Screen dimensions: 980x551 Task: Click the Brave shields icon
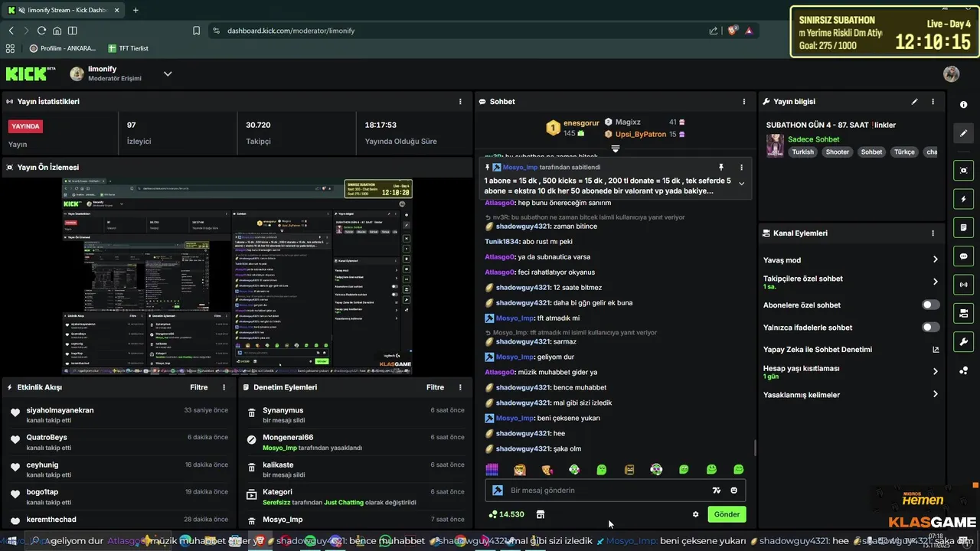(x=733, y=31)
